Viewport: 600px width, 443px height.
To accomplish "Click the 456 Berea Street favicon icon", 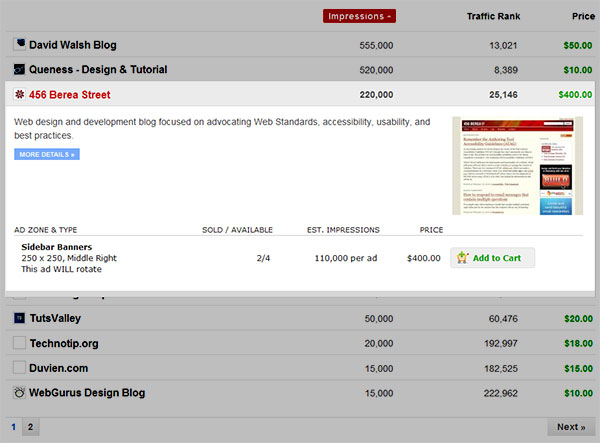I will point(19,95).
